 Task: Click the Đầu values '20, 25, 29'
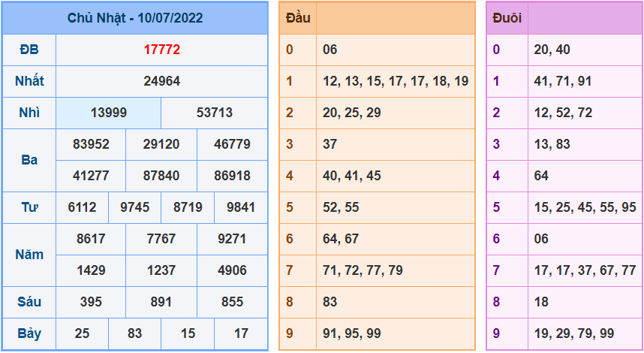coord(351,113)
